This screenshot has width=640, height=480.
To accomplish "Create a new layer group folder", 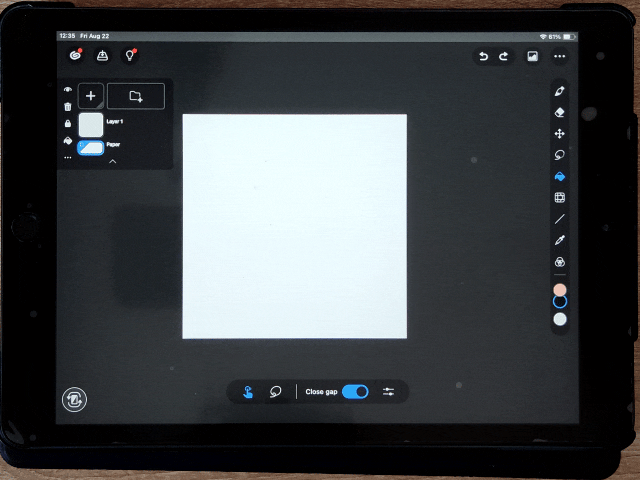I will coord(136,96).
